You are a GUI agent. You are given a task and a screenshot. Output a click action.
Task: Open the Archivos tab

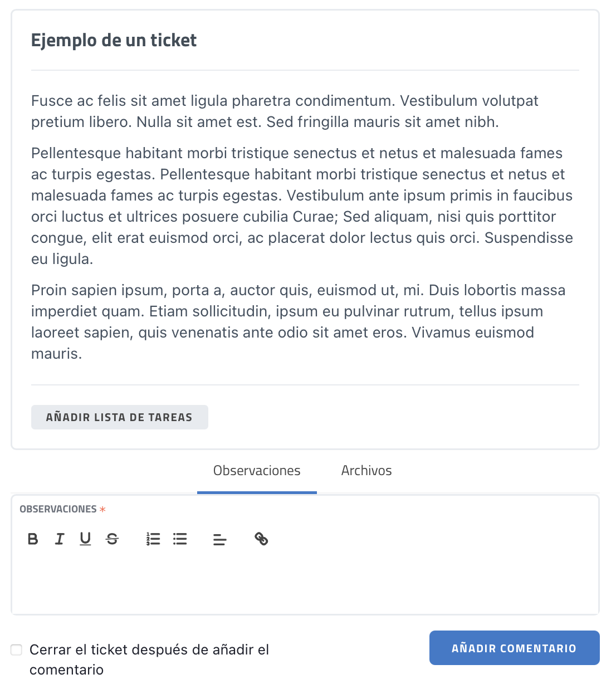click(x=366, y=471)
